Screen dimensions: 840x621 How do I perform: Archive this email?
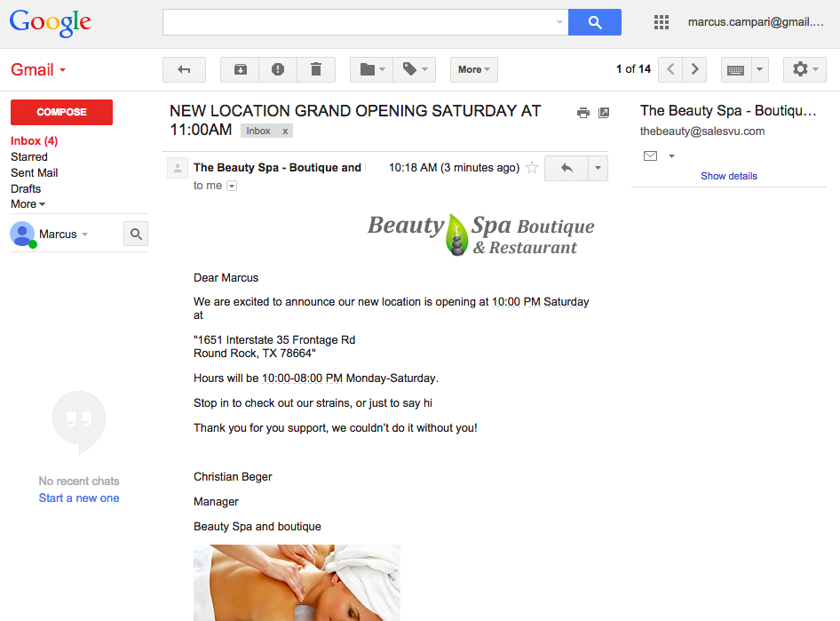(240, 69)
